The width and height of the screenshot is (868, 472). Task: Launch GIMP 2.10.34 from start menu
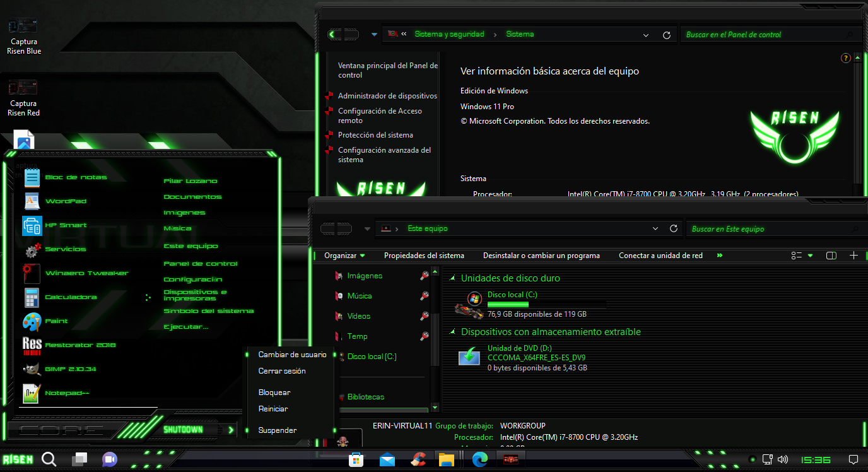coord(60,369)
